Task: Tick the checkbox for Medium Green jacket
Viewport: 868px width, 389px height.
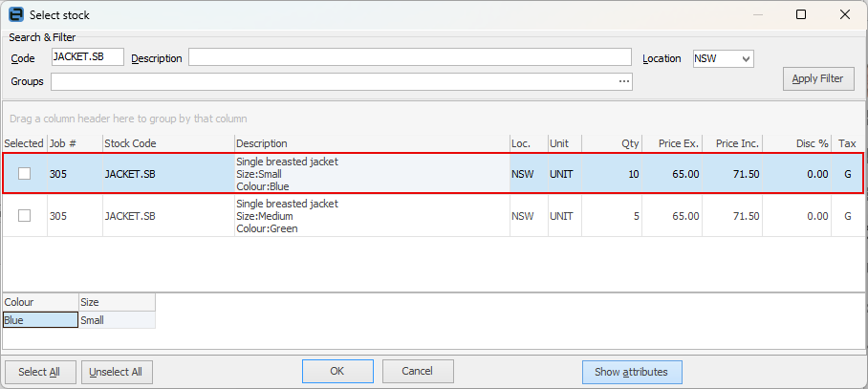Action: pos(25,216)
